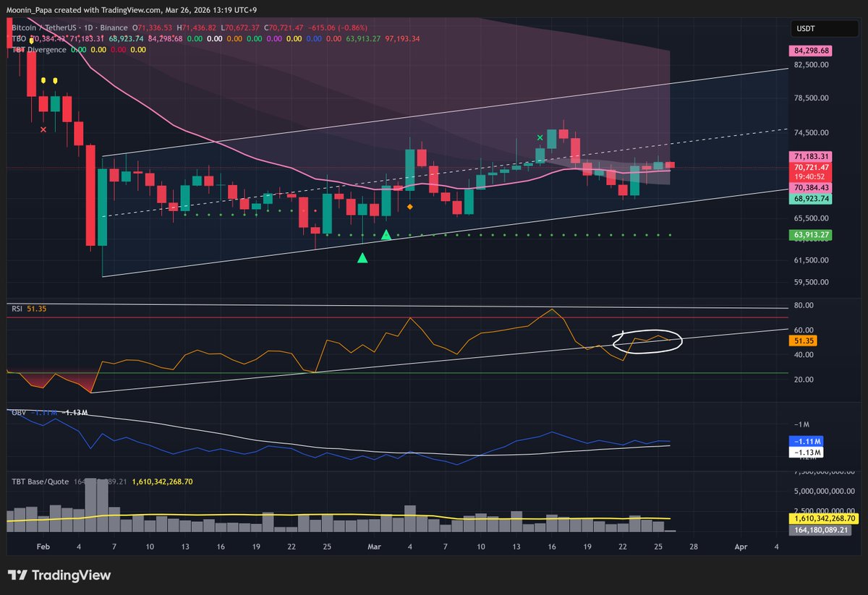
Task: Click the TBT Base/Quote indicator legend
Action: tap(39, 481)
